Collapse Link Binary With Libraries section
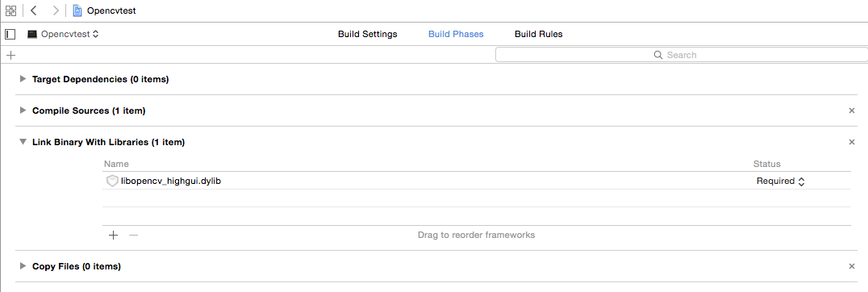This screenshot has width=868, height=292. (x=23, y=142)
